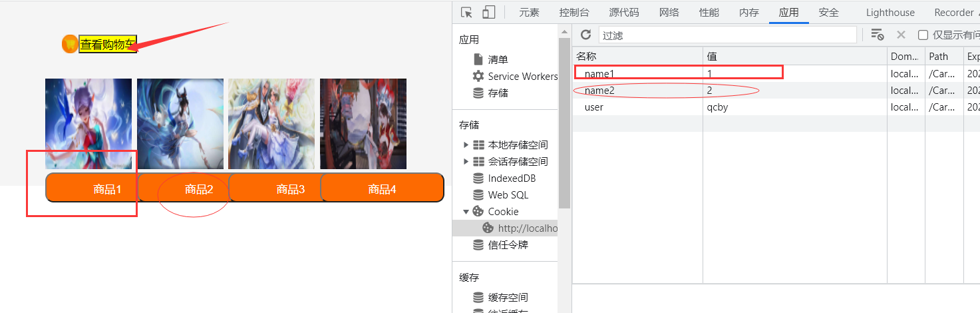Click value cell 2 of name2
Screen dimensions: 980x313
[795, 90]
